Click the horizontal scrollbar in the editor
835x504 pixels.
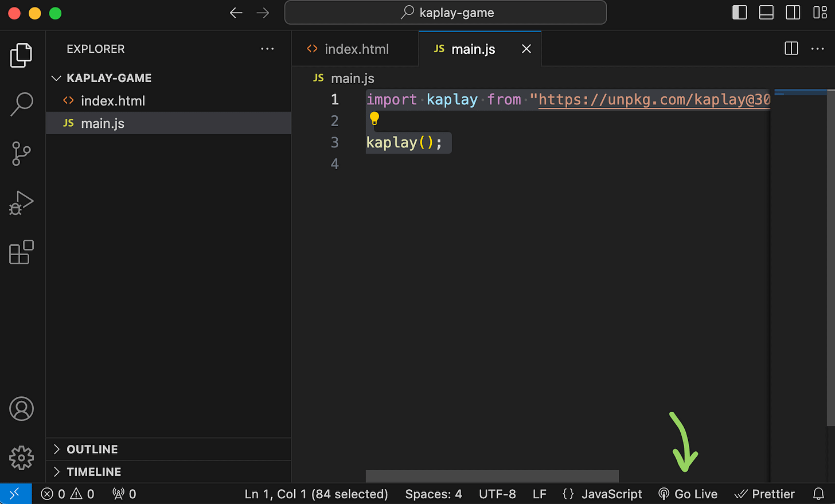click(492, 476)
